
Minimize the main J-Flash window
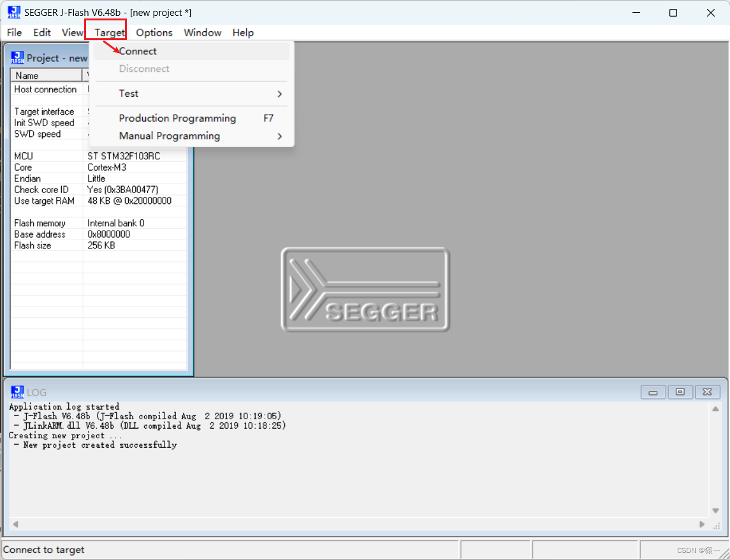[636, 12]
